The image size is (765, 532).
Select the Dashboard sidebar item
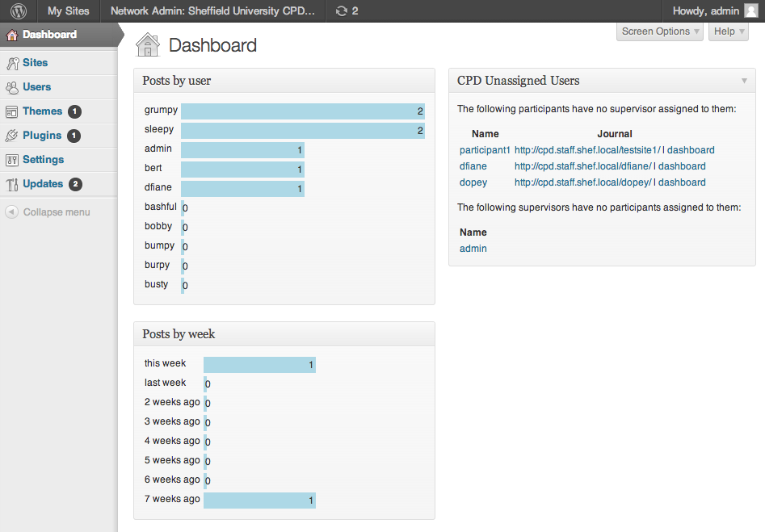click(x=58, y=35)
